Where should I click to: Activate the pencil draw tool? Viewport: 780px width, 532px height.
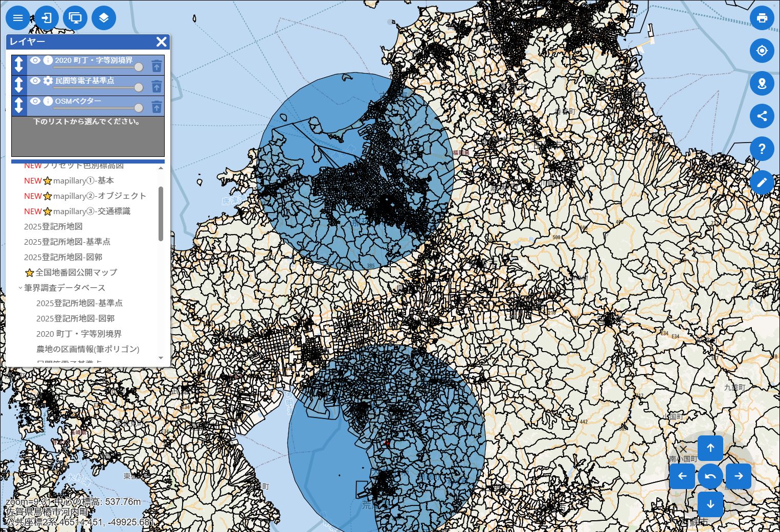(x=762, y=182)
